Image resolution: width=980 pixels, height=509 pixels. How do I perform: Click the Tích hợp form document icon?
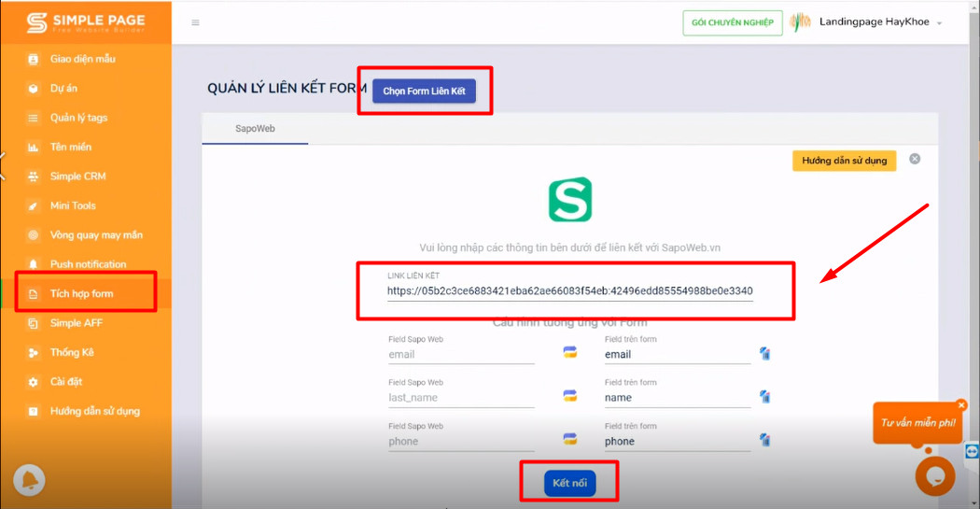[x=33, y=294]
